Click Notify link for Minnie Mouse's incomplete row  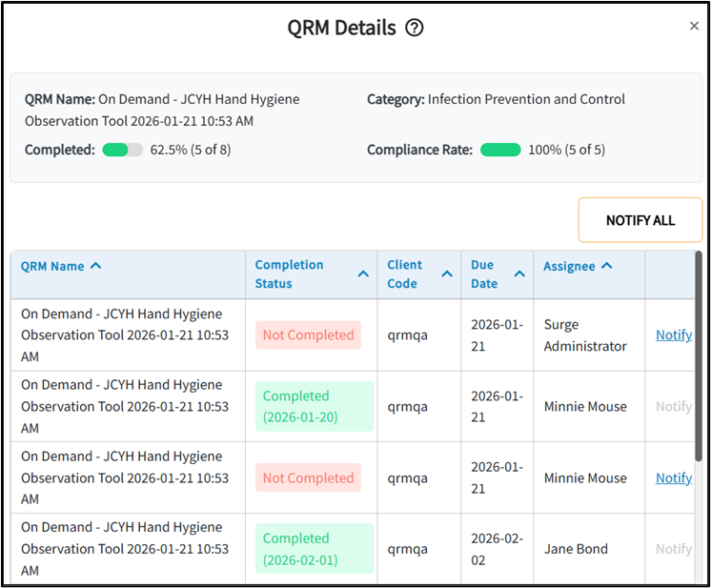(x=673, y=477)
